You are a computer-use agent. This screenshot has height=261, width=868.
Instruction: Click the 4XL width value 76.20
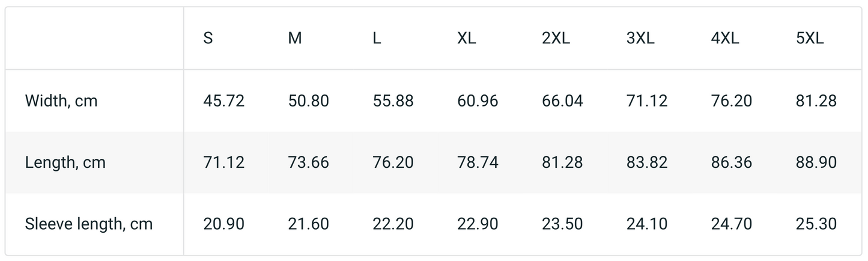coord(732,101)
